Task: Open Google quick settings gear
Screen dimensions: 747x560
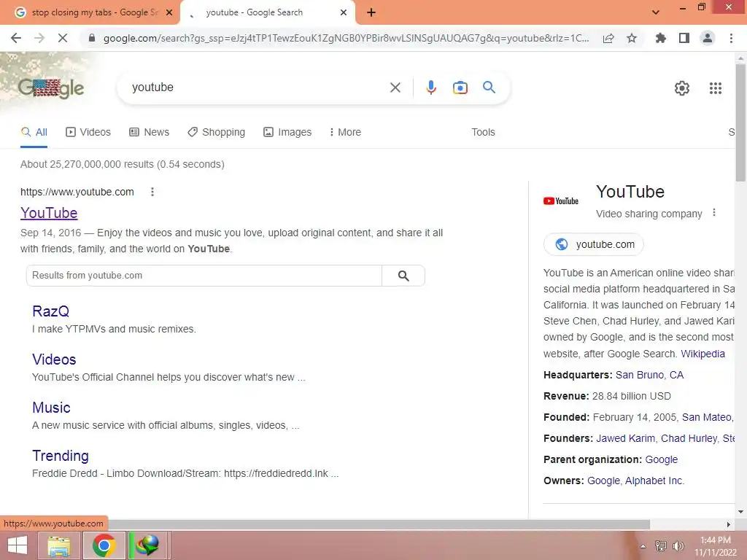Action: pyautogui.click(x=682, y=88)
